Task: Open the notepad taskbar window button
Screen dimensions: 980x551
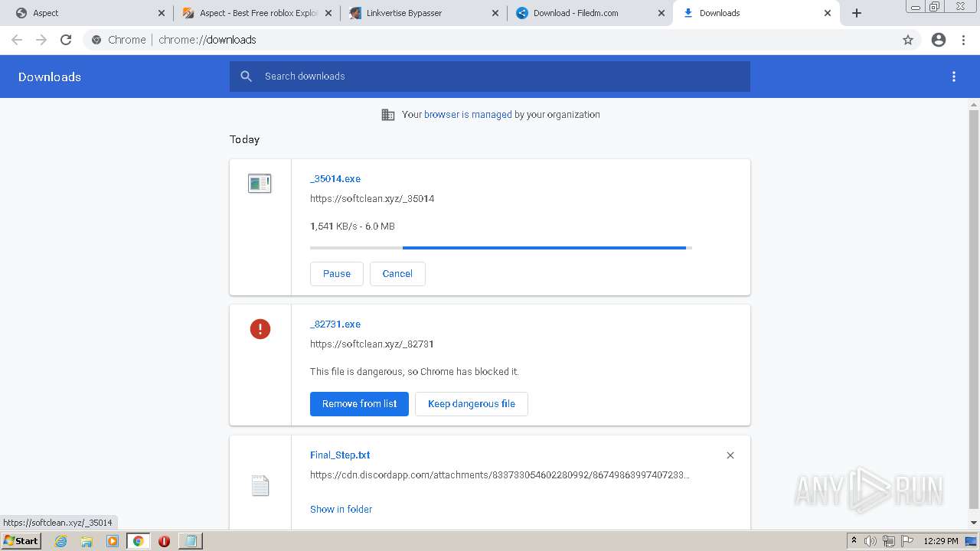Action: [x=190, y=541]
